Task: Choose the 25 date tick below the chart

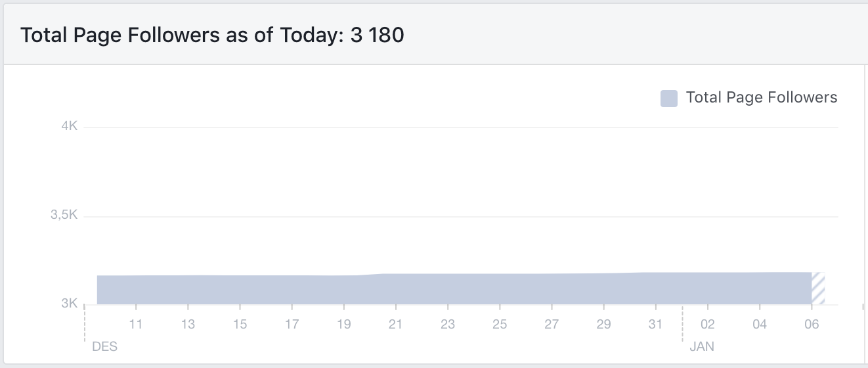Action: pos(500,324)
